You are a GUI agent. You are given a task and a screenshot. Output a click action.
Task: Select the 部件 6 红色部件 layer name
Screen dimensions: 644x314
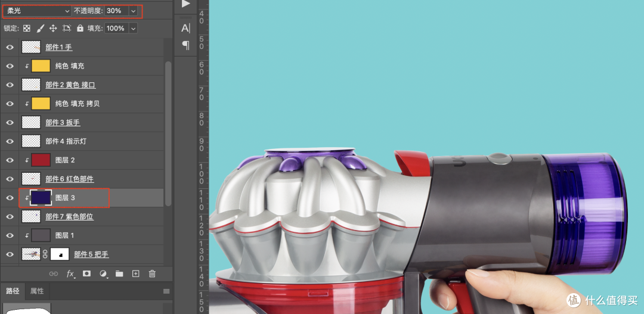point(69,179)
